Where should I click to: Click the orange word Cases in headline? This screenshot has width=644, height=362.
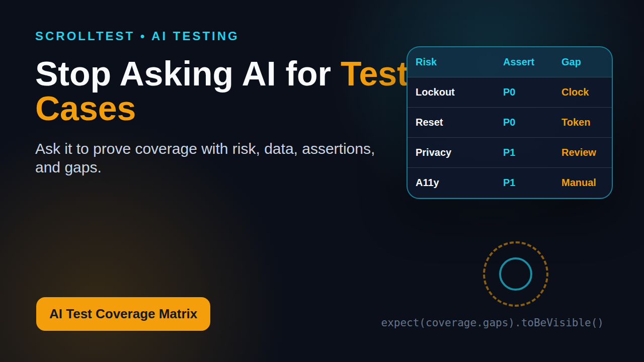pos(86,109)
